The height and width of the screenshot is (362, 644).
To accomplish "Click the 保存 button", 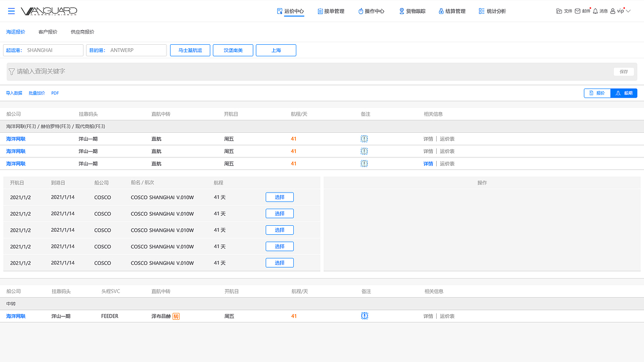I will pos(624,71).
